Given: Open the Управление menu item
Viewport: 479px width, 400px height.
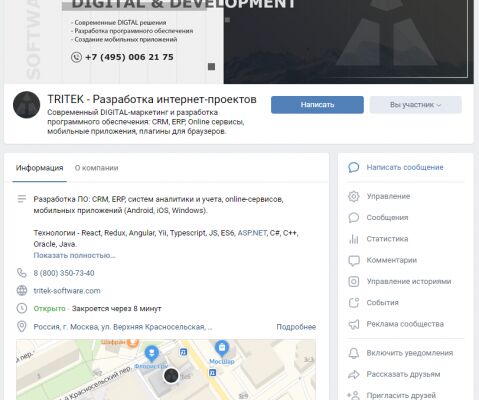Looking at the screenshot, I should tap(388, 196).
